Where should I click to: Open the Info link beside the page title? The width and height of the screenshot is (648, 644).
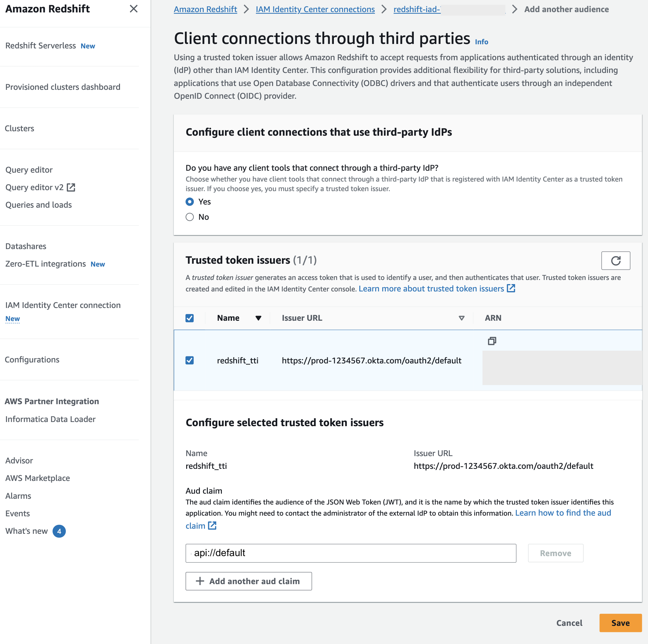(481, 42)
